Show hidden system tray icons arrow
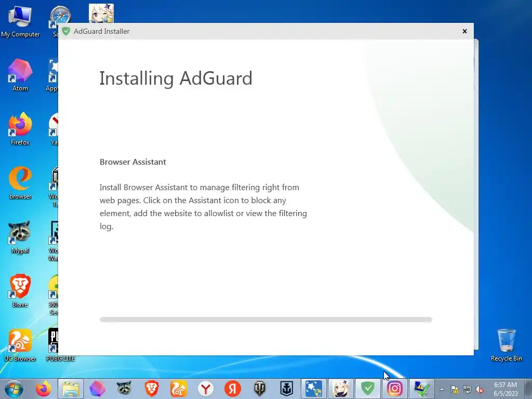Screen dimensions: 532x399 click(x=442, y=389)
